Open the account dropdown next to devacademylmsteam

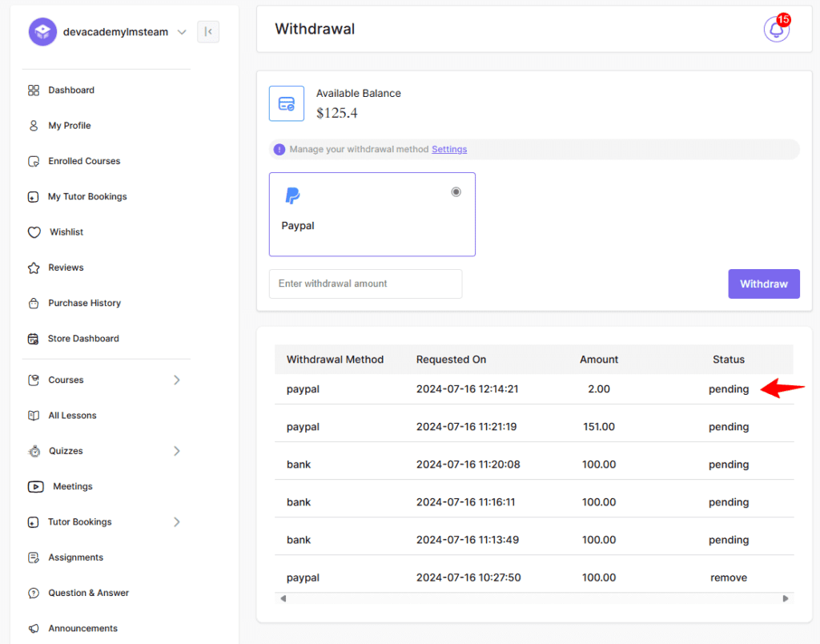182,32
